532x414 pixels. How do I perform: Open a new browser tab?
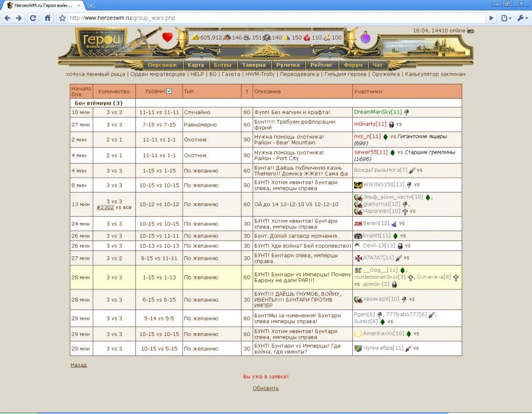pyautogui.click(x=90, y=5)
